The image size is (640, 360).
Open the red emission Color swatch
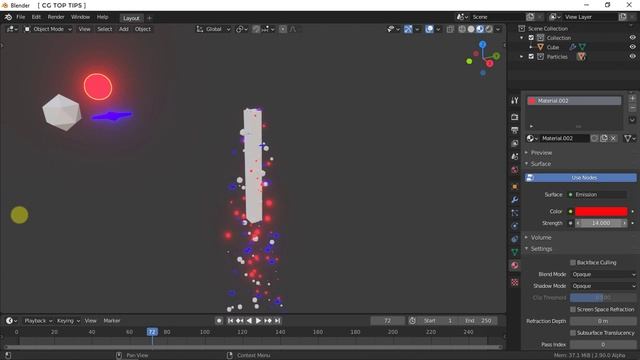tap(601, 211)
